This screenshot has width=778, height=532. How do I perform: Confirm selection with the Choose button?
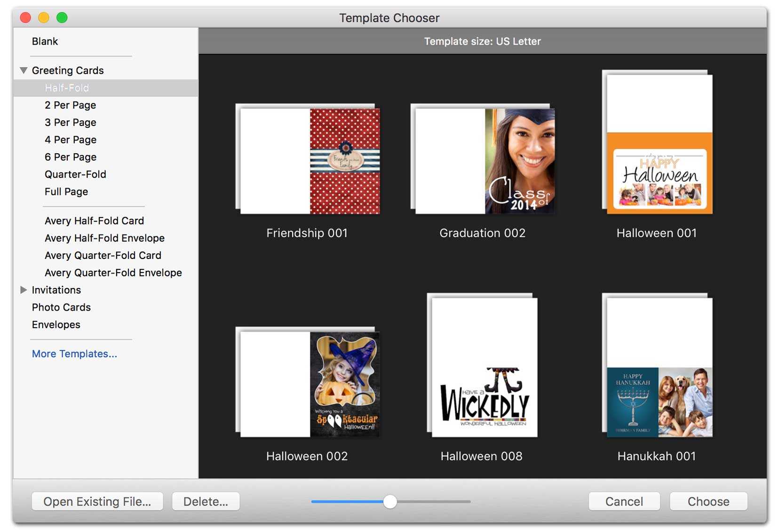708,501
